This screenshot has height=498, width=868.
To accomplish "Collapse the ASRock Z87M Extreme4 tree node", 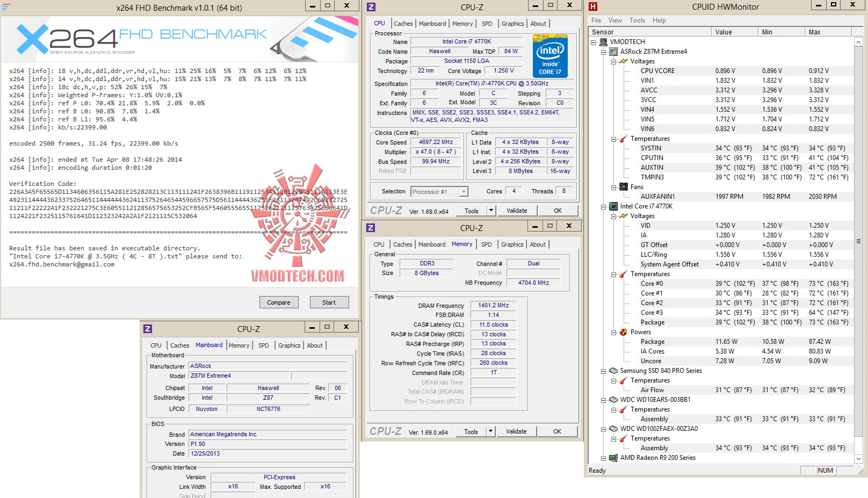I will [604, 52].
